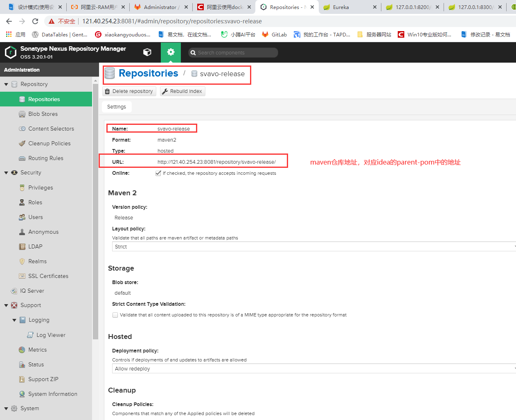This screenshot has width=516, height=420.
Task: Switch to the Administrator GitLab browser tab
Action: 161,7
